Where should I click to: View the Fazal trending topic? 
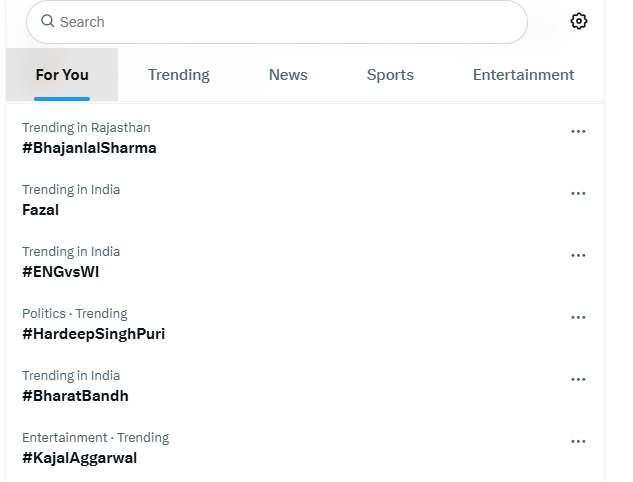[x=41, y=210]
